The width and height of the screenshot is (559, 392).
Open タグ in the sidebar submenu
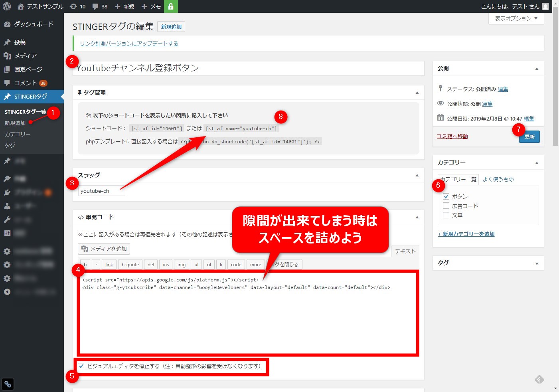[x=10, y=145]
